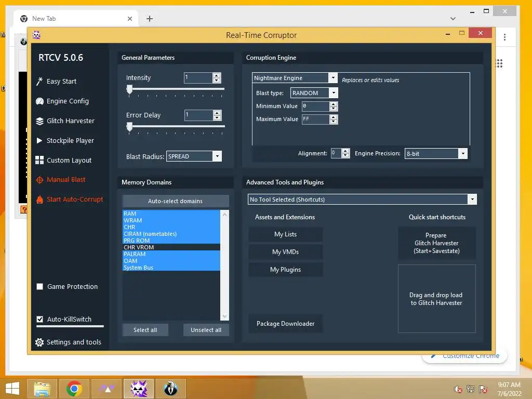This screenshot has width=532, height=399.
Task: Click the Stockpile Player play icon
Action: [x=39, y=140]
